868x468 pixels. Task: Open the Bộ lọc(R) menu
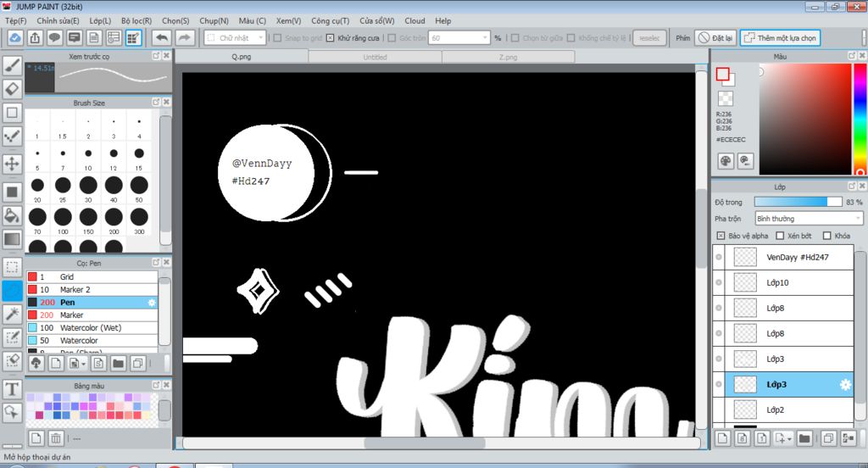[136, 20]
